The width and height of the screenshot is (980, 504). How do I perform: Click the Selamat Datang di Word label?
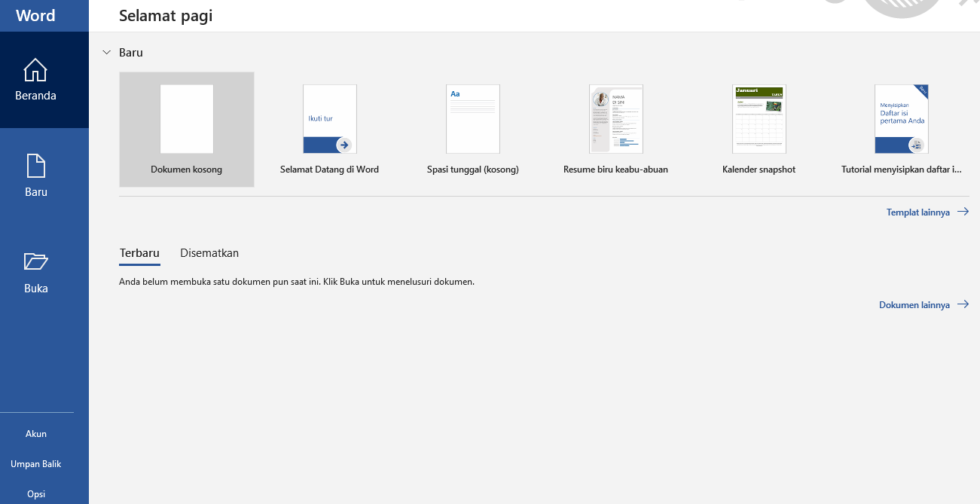click(330, 170)
